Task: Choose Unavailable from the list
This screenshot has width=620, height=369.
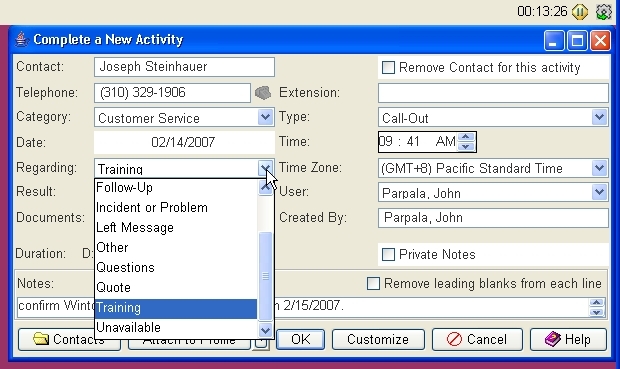Action: point(176,328)
